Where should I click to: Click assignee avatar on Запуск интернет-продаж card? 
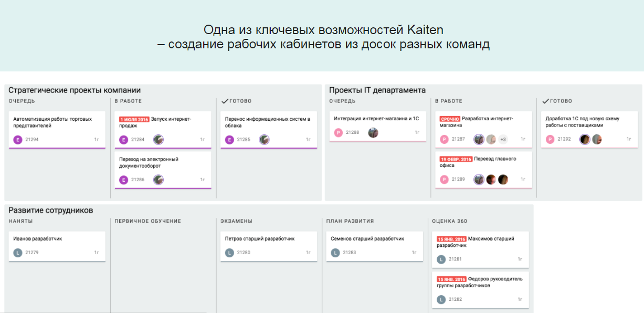pos(159,139)
